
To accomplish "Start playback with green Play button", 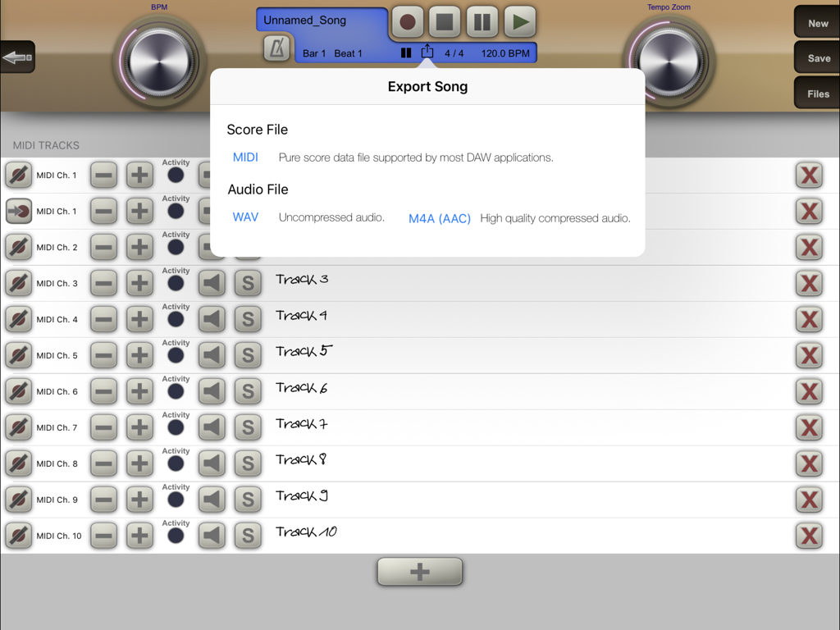I will 519,22.
